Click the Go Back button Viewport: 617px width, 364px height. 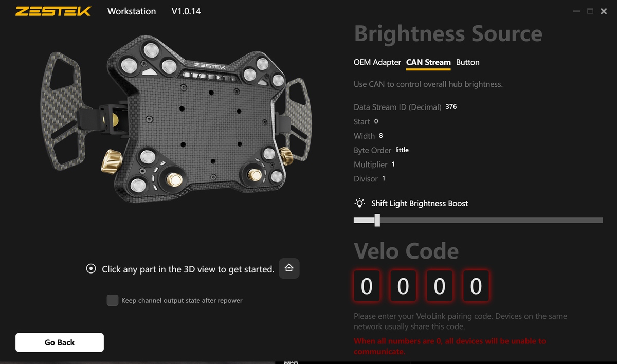click(60, 342)
